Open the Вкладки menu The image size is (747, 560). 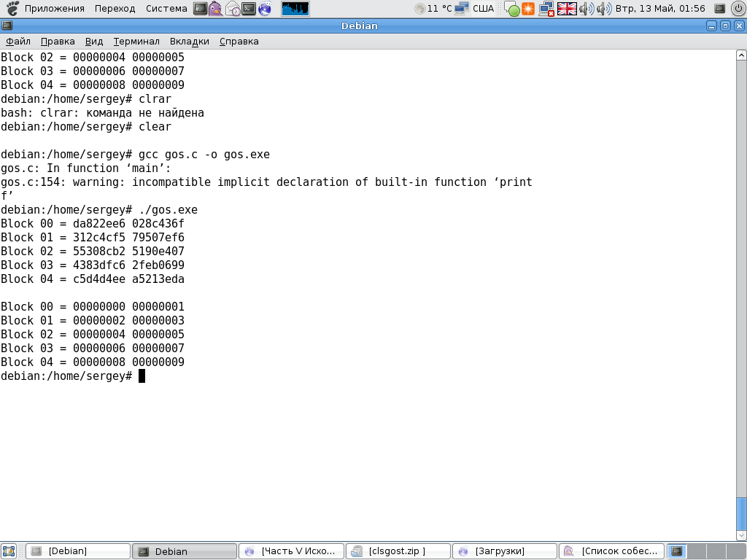click(190, 42)
